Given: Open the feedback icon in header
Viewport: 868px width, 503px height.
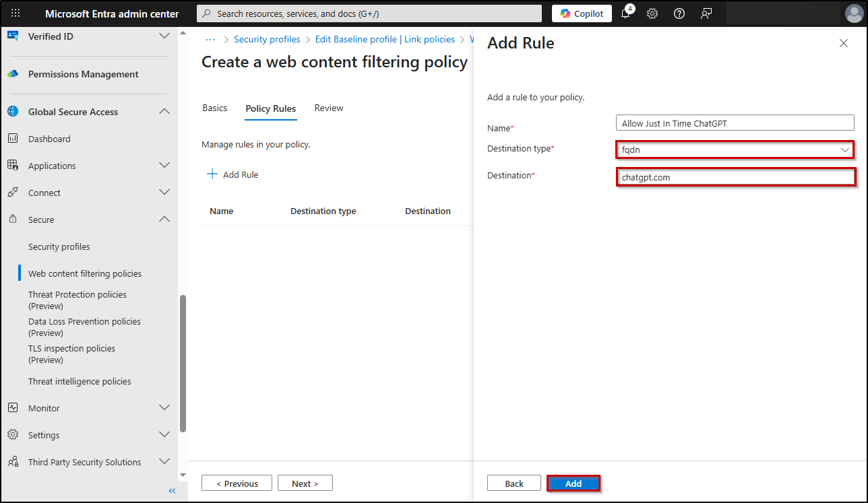Looking at the screenshot, I should point(706,13).
